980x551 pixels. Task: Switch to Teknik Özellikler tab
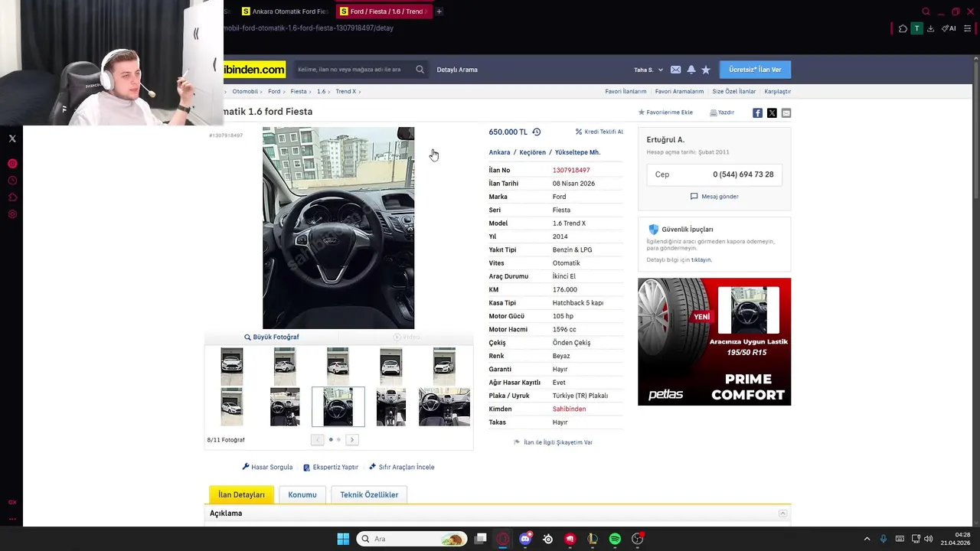(369, 494)
